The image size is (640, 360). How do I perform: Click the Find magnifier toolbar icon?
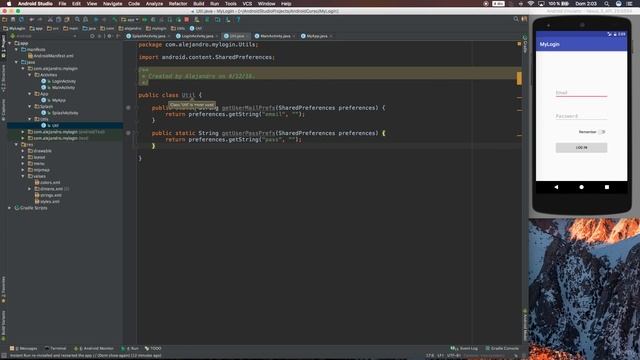point(77,19)
